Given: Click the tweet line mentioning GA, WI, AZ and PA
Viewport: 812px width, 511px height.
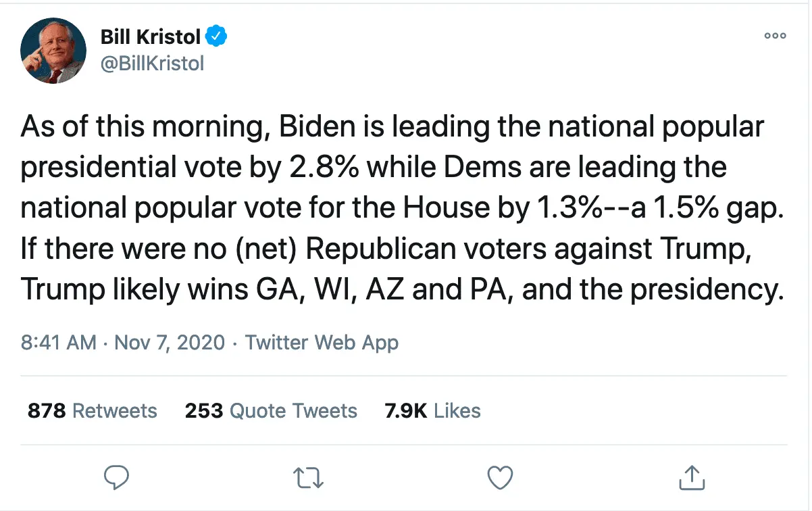Looking at the screenshot, I should pyautogui.click(x=402, y=290).
